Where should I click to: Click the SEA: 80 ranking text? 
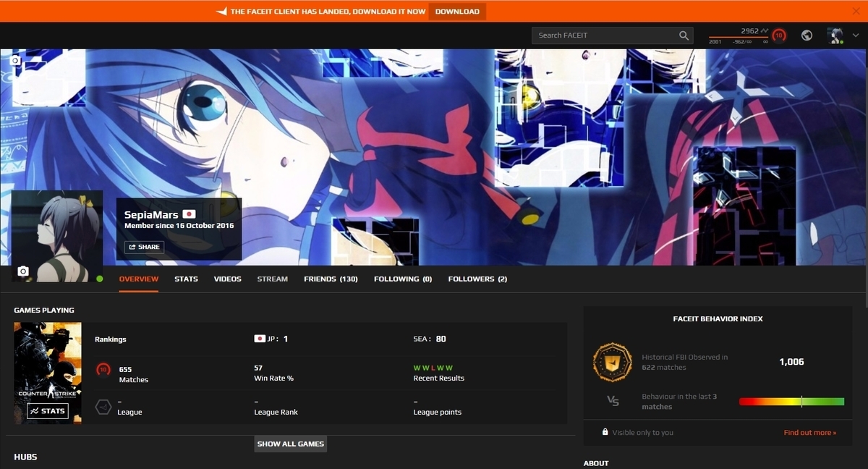pyautogui.click(x=430, y=339)
